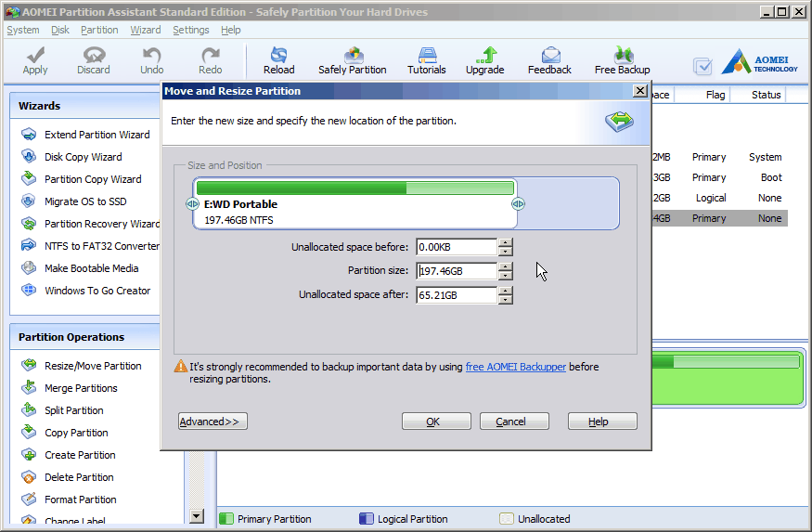
Task: Click the Reload toolbar icon
Action: [x=278, y=55]
